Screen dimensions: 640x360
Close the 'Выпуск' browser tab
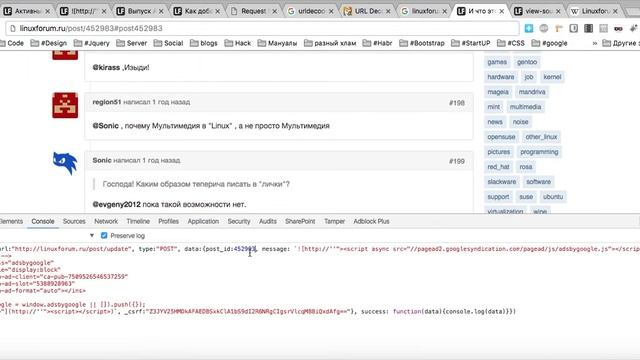(x=161, y=11)
